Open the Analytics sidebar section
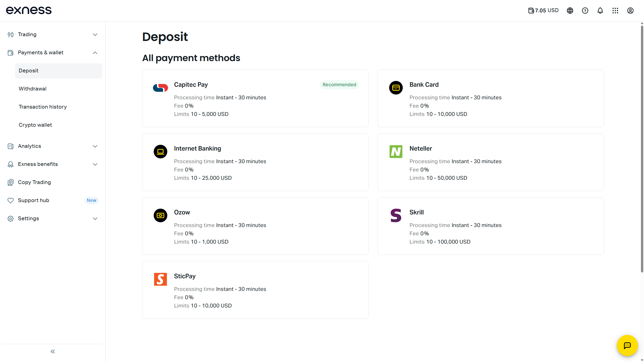Image resolution: width=644 pixels, height=362 pixels. coord(53,146)
